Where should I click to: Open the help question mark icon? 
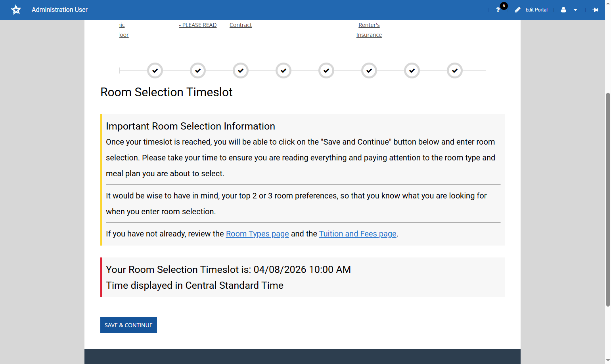(x=498, y=10)
